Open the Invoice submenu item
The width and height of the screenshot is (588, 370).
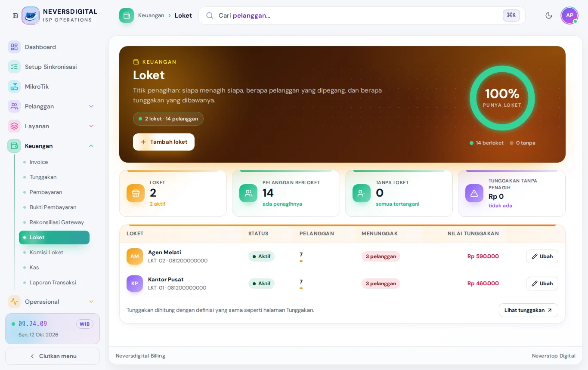(x=54, y=162)
